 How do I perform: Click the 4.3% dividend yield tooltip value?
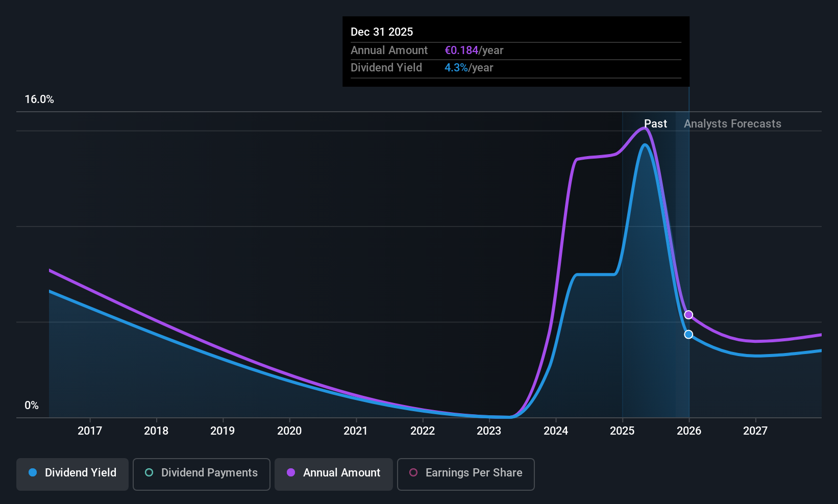tap(456, 68)
